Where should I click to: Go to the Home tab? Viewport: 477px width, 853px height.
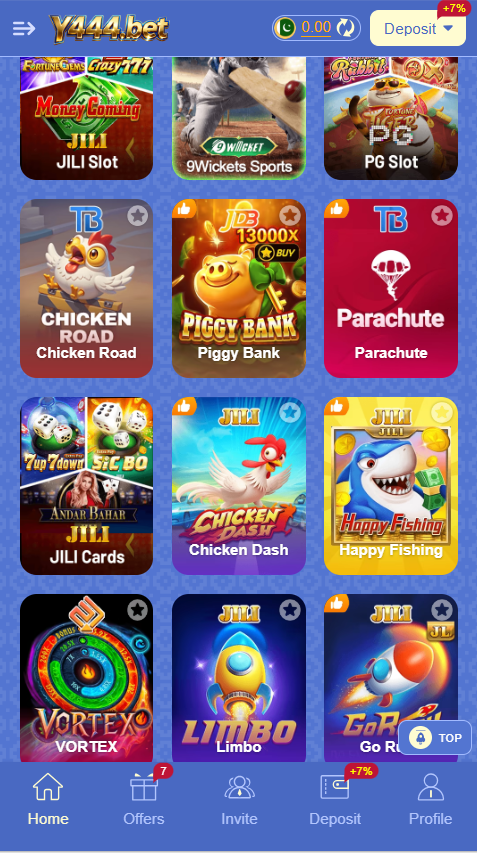click(48, 799)
